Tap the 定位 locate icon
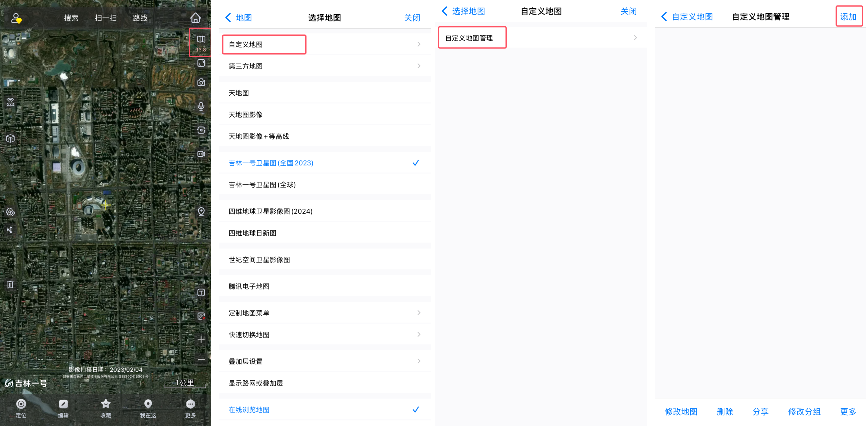The image size is (868, 426). 21,408
